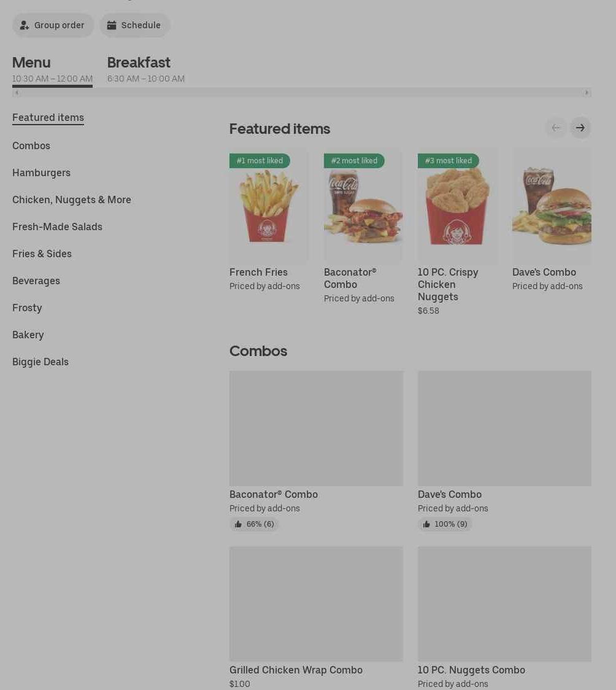Select Biggie Deals in sidebar
The image size is (616, 690).
[40, 362]
